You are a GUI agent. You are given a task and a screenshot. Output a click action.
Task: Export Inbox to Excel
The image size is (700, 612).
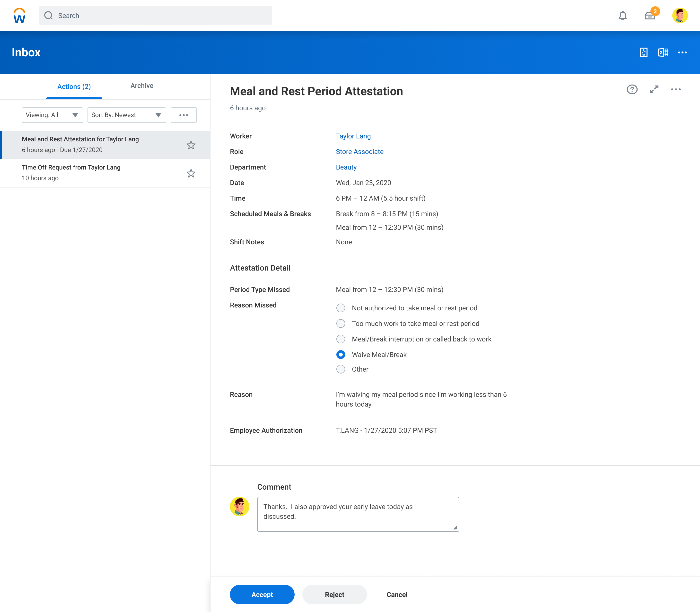coord(663,52)
